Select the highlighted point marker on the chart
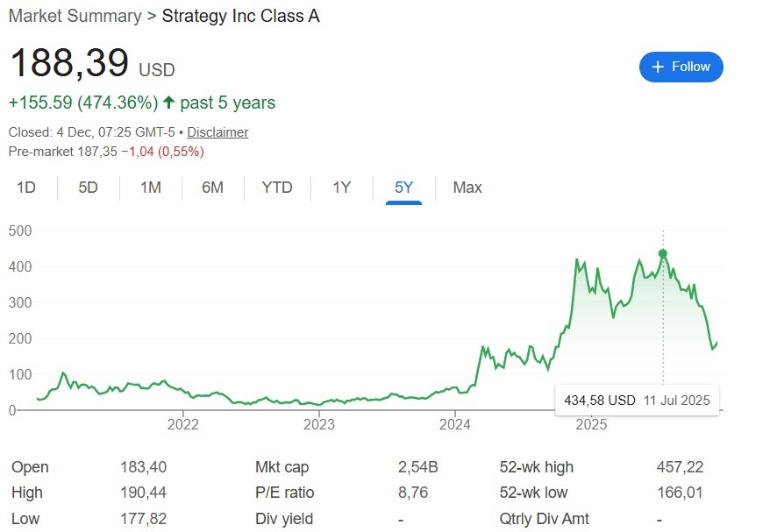The width and height of the screenshot is (770, 532). 664,252
